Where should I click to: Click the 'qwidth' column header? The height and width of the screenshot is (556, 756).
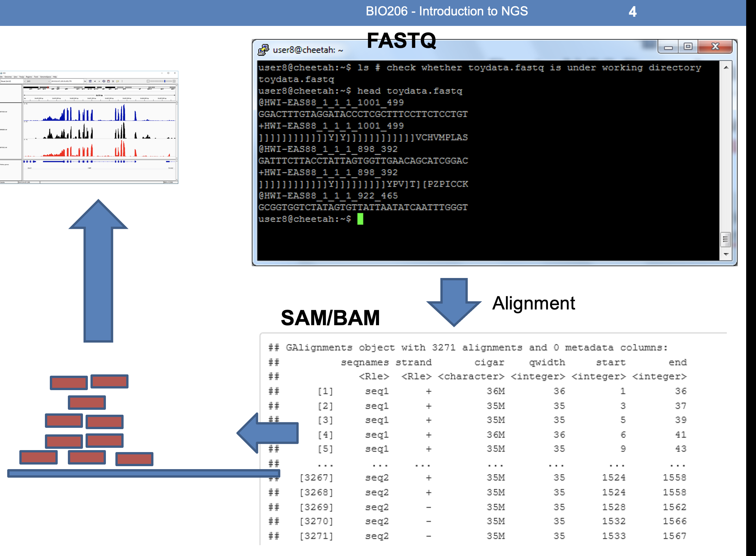pyautogui.click(x=547, y=363)
